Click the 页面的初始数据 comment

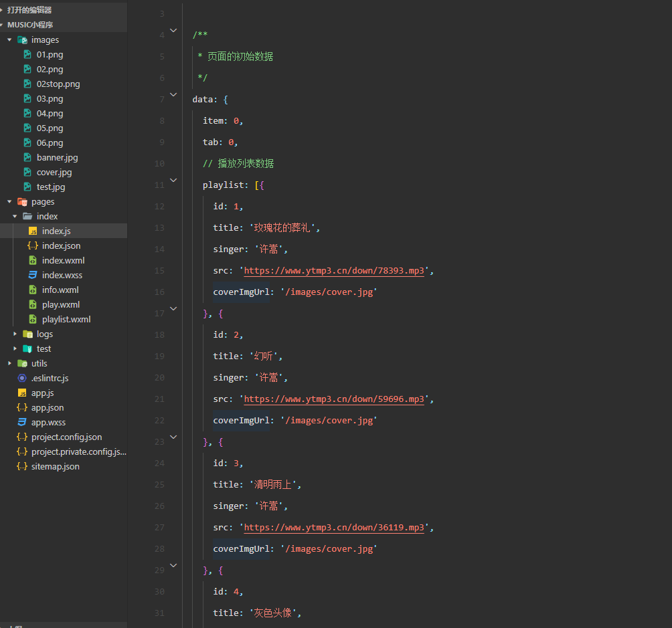pos(240,57)
